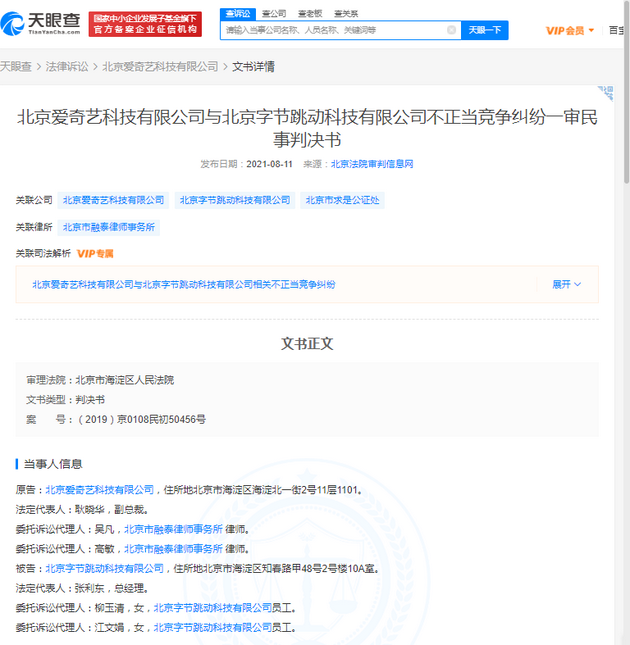
Task: Open 北京爱奇艺科技有限公司 breadcrumb link
Action: [160, 67]
